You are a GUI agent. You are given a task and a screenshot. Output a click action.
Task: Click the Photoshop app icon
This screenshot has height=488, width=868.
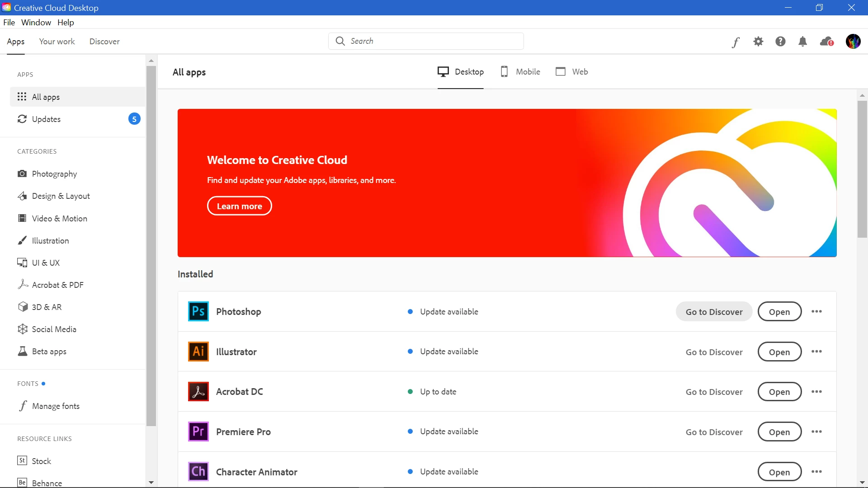click(198, 311)
